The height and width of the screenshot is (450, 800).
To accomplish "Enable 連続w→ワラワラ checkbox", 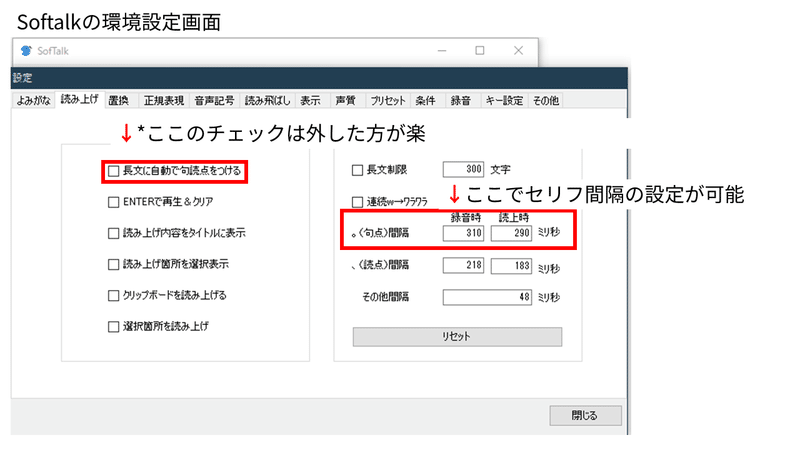I will tap(357, 202).
